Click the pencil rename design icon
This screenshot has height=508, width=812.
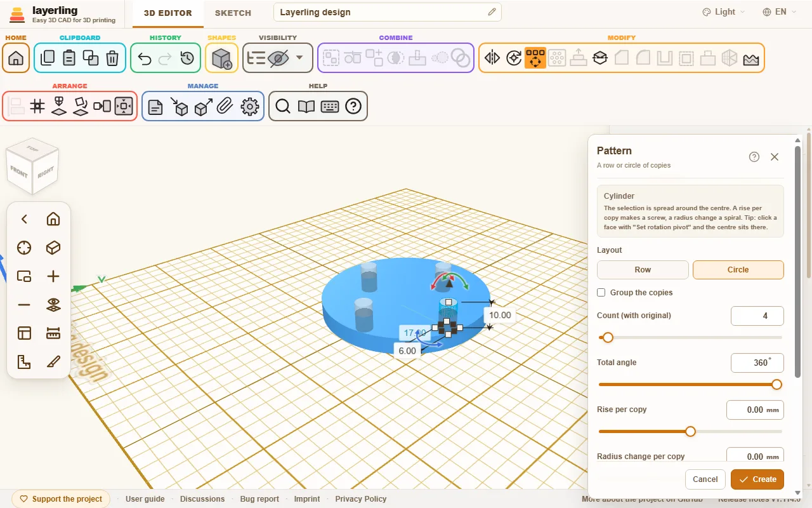click(x=492, y=12)
